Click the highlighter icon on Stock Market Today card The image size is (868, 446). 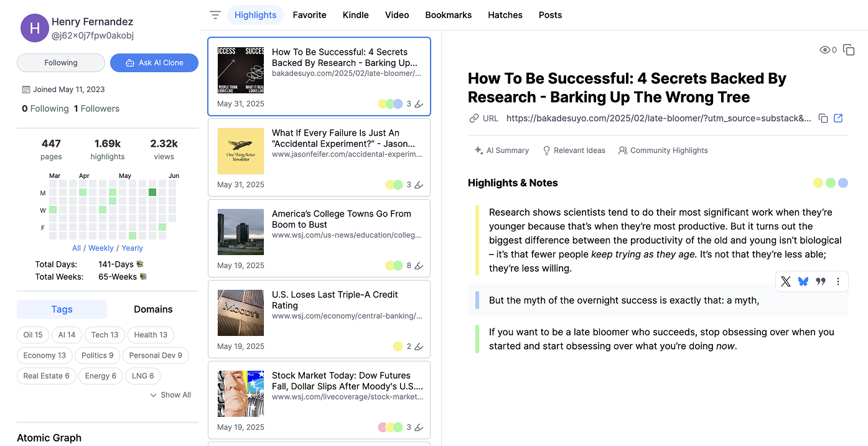click(x=419, y=427)
